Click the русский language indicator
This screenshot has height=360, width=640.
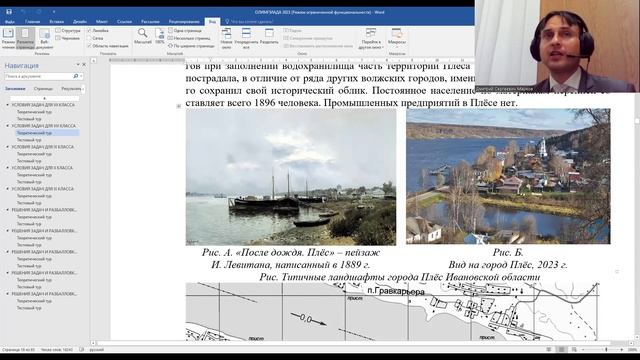pyautogui.click(x=96, y=350)
